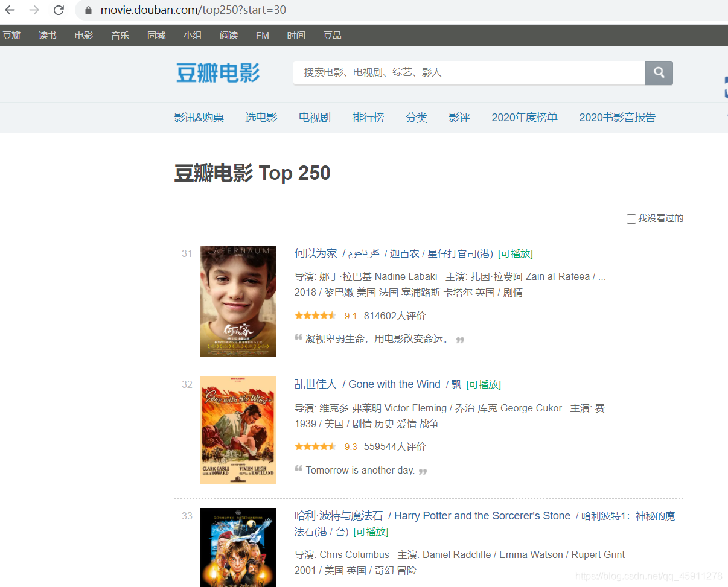Open 豆瓣 in top navigation
Image resolution: width=728 pixels, height=587 pixels.
[11, 35]
